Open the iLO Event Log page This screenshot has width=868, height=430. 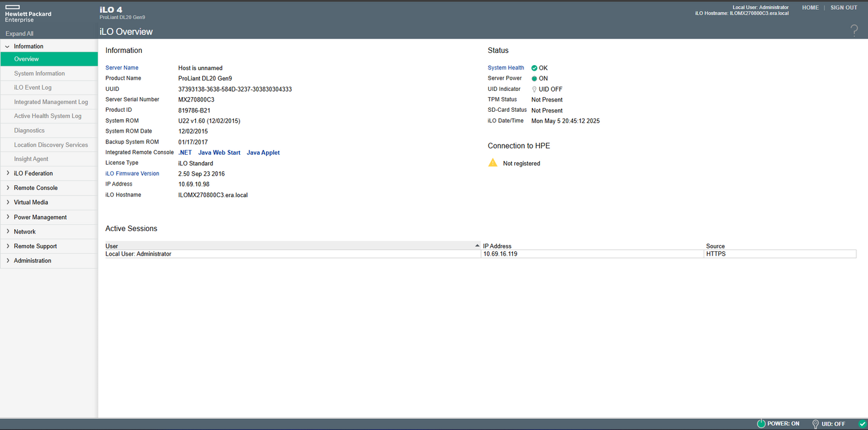33,88
